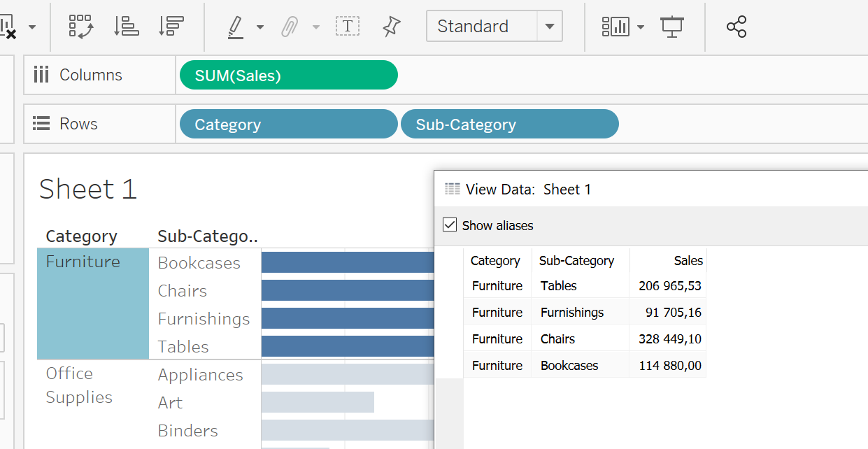Viewport: 868px width, 449px height.
Task: Select the 206 965,53 sales value
Action: [x=670, y=285]
